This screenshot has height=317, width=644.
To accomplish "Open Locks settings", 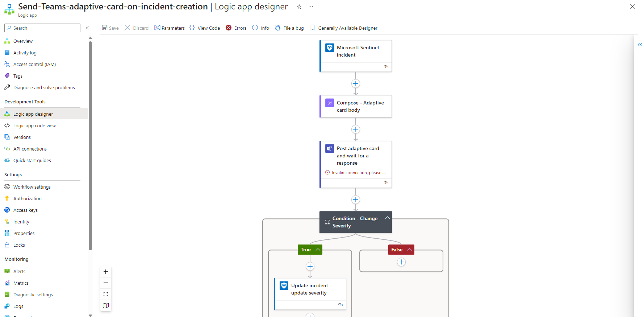I will 19,245.
